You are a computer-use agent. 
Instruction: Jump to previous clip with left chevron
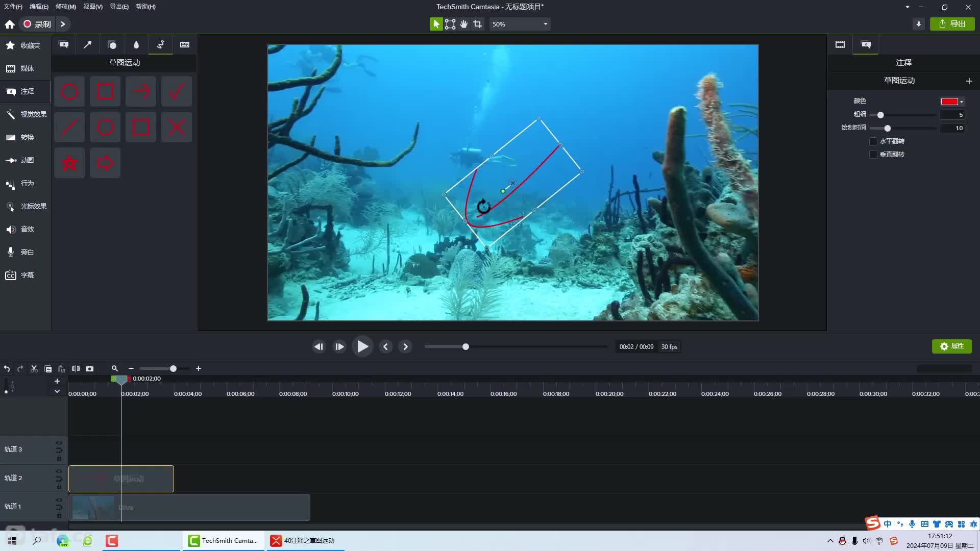click(386, 346)
